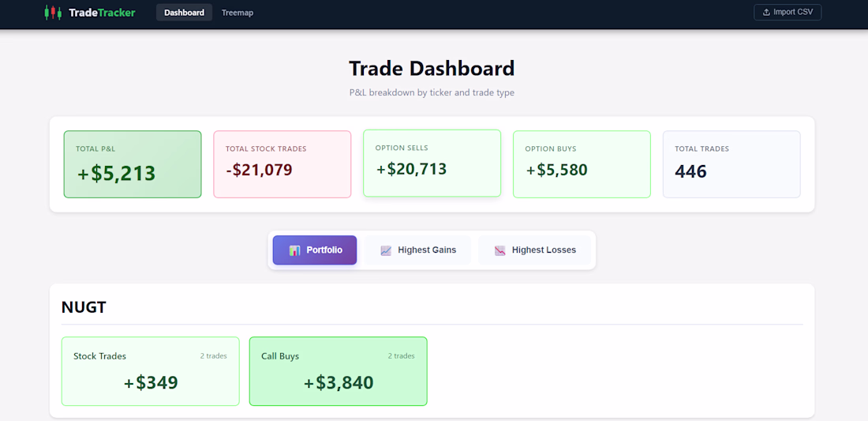The height and width of the screenshot is (421, 868).
Task: Select the Portfolio view button
Action: (x=315, y=250)
